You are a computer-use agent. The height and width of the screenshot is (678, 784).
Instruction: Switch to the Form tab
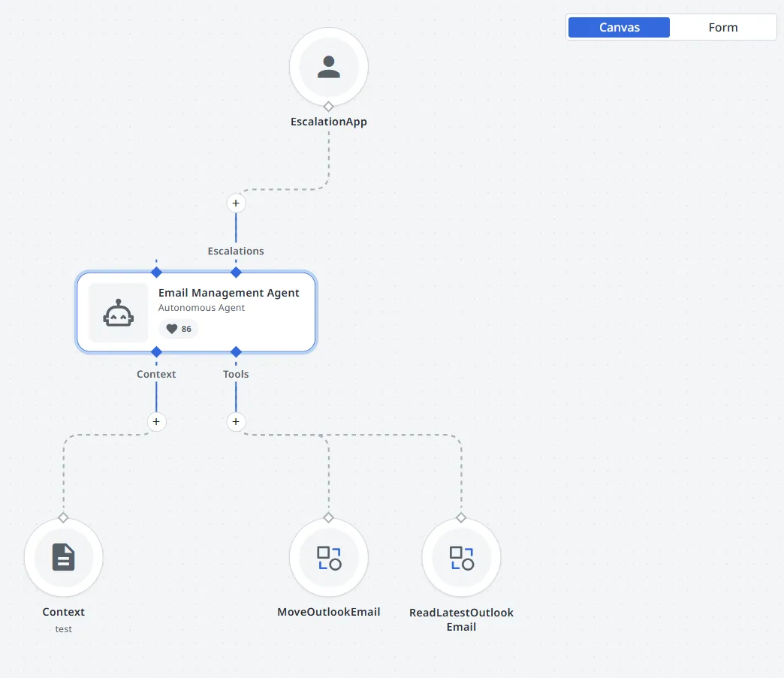click(723, 27)
